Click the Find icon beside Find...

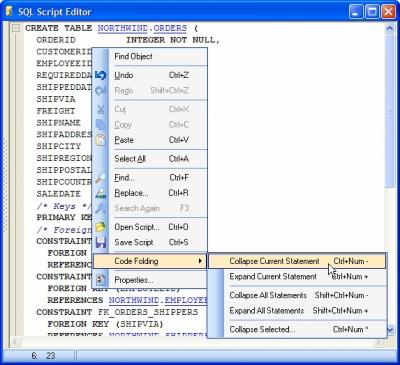(x=100, y=178)
